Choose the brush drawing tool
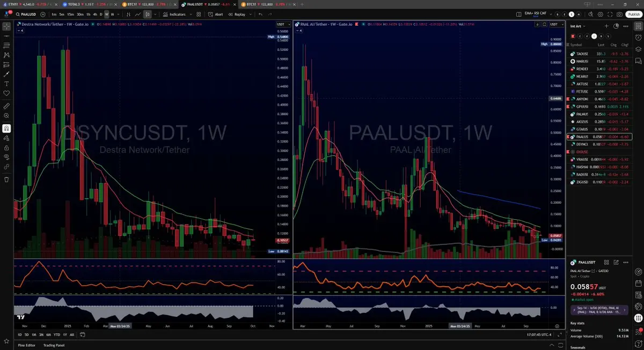 coord(6,75)
